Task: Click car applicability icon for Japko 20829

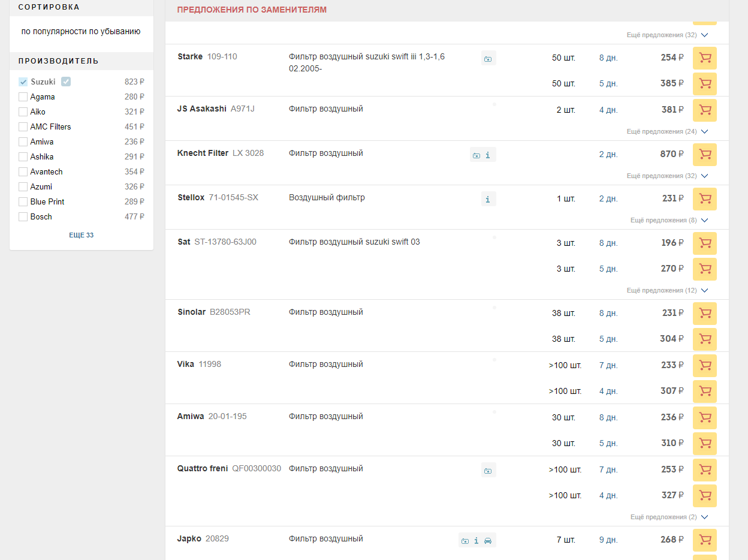Action: click(488, 541)
